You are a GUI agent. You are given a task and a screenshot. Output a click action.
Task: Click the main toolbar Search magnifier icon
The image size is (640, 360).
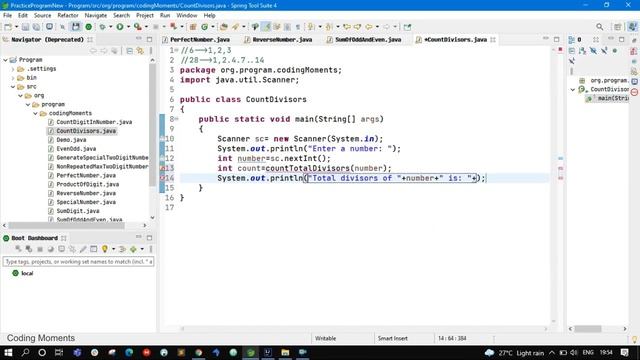click(599, 27)
